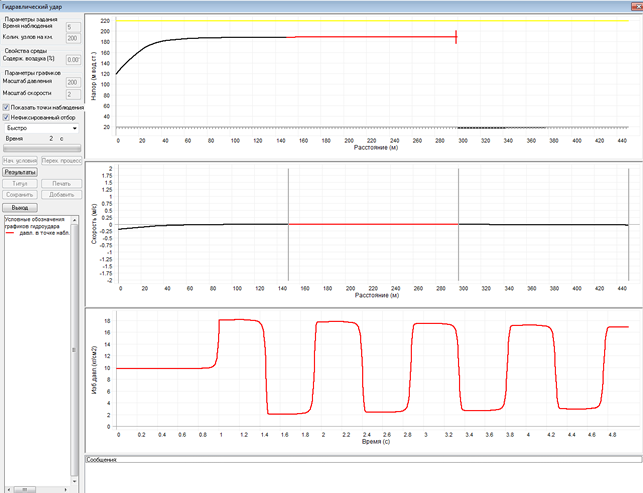Click the 'Нач. условия' button
This screenshot has width=643, height=493.
20,160
